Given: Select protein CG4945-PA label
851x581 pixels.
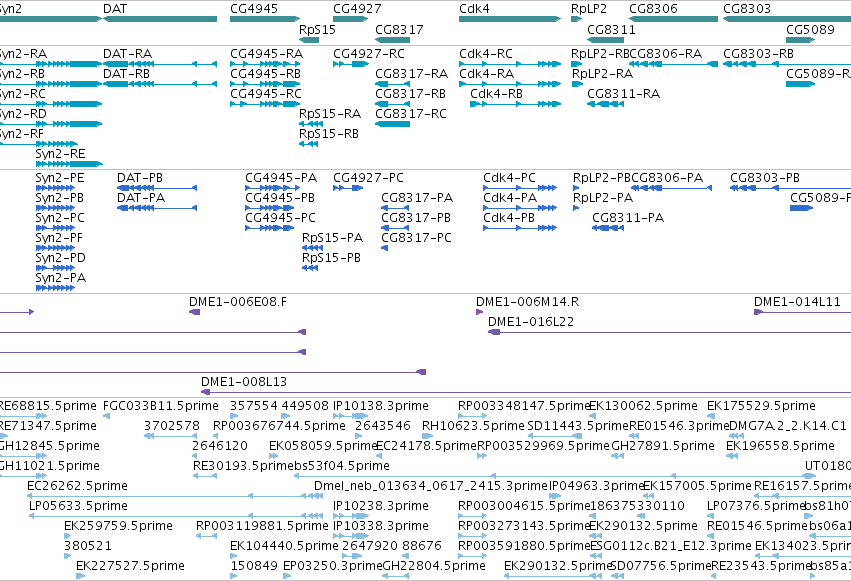Looking at the screenshot, I should (x=281, y=177).
